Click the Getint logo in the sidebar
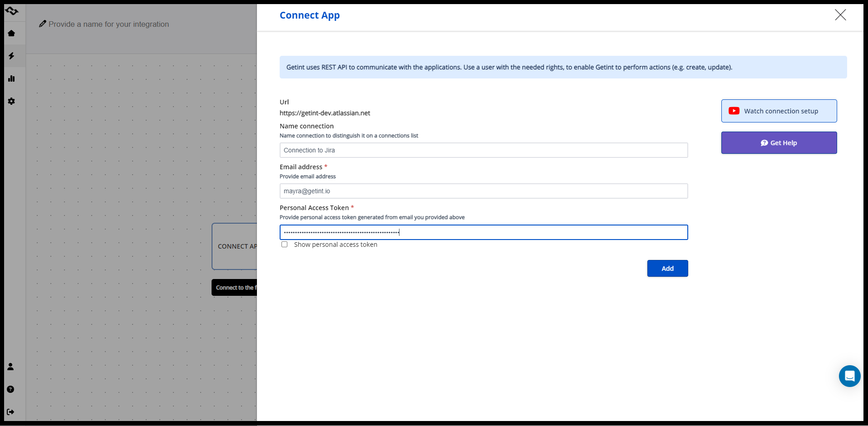Image resolution: width=868 pixels, height=426 pixels. [x=12, y=11]
